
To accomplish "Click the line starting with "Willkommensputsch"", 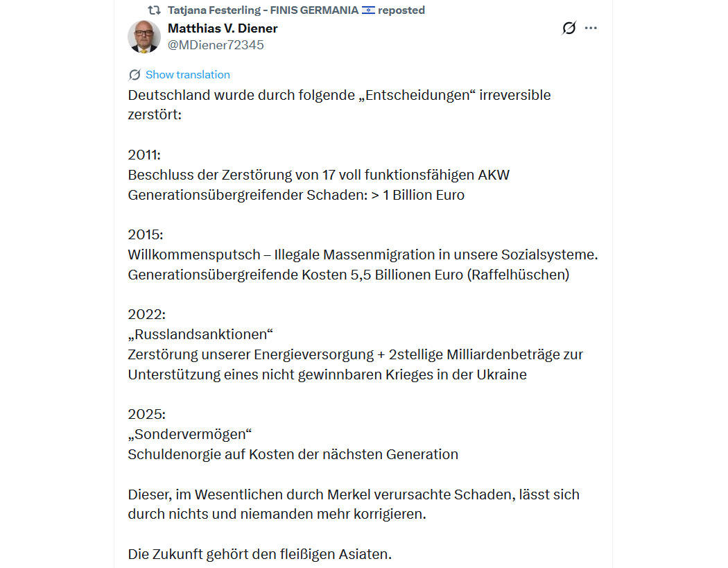I will click(x=363, y=255).
